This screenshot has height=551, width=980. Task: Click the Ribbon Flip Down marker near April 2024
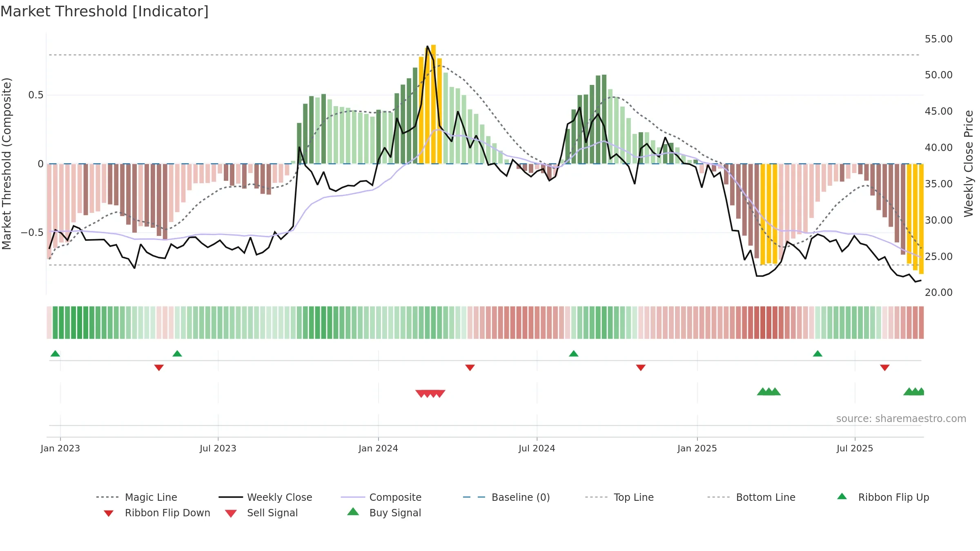(470, 368)
